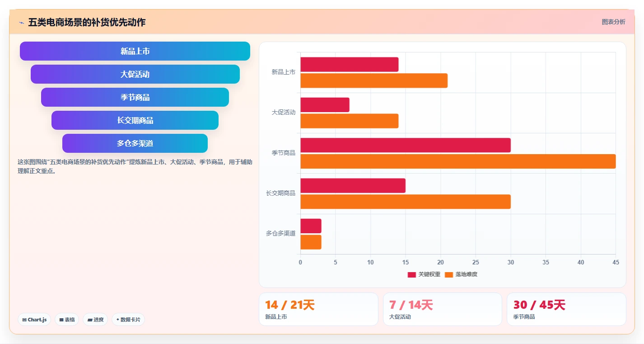
Task: Click the orange 落地难度 bar for 新品上市
Action: coord(374,80)
